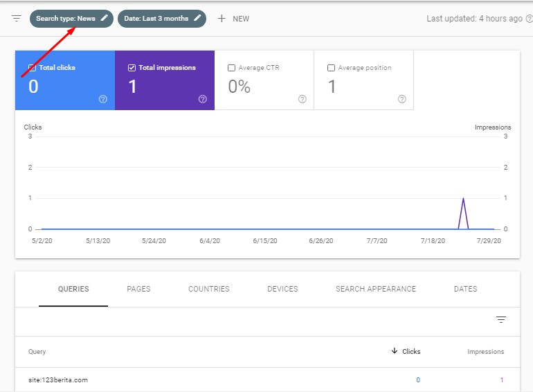
Task: Edit the Date: Last 3 months chip
Action: tap(162, 19)
